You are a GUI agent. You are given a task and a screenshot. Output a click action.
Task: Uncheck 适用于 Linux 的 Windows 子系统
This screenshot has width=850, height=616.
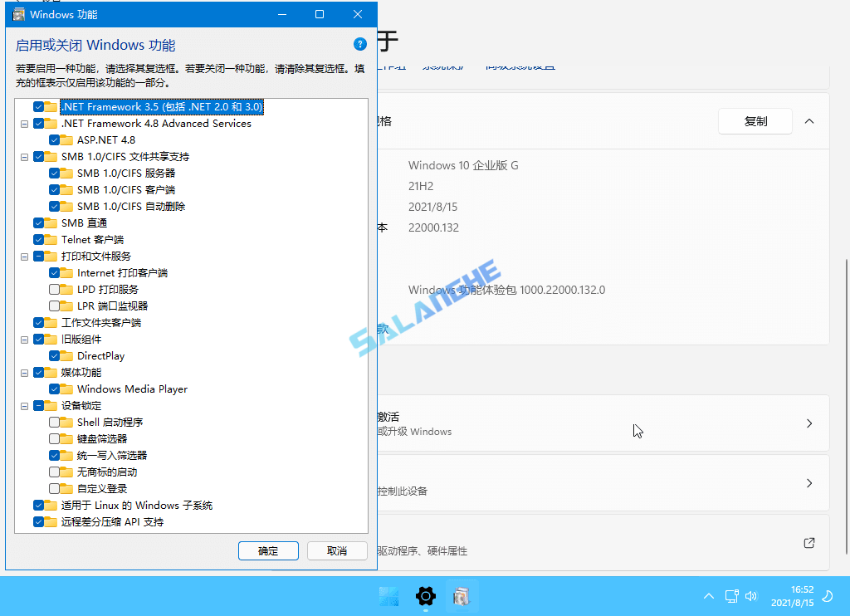pos(38,506)
